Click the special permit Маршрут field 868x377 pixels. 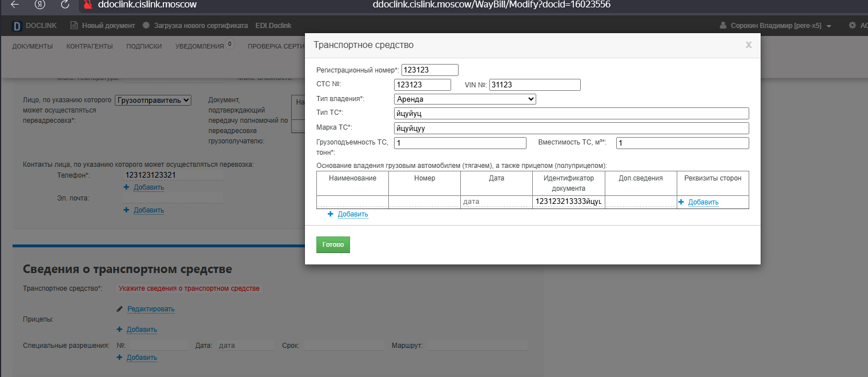tap(477, 346)
